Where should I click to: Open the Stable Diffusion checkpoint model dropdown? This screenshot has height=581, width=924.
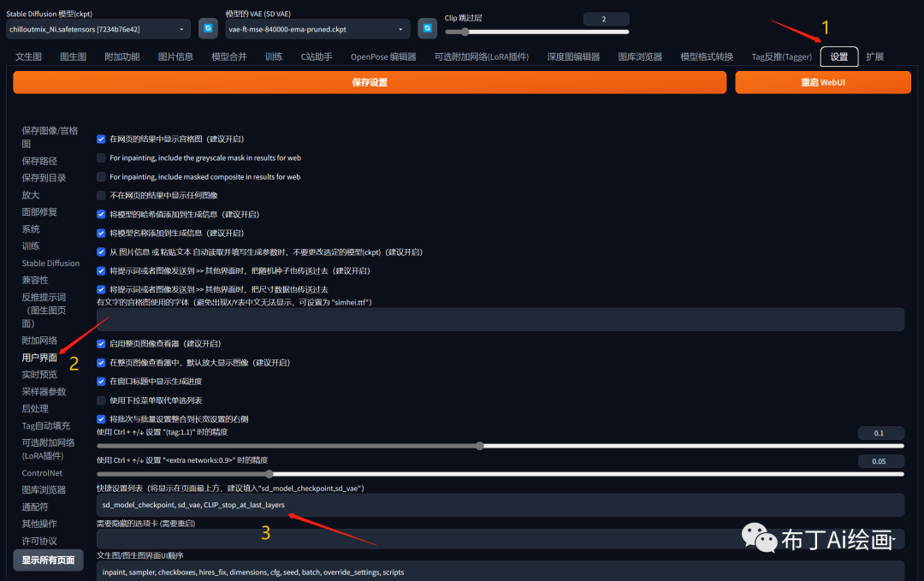[x=98, y=29]
